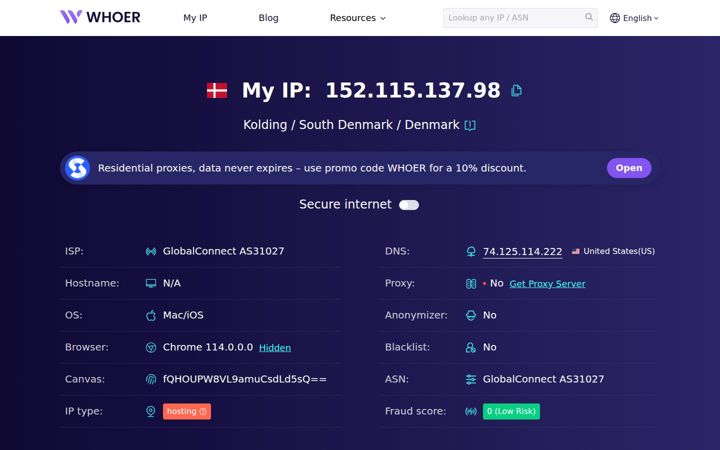Click the Open promo button
Viewport: 720px width, 450px height.
tap(629, 168)
